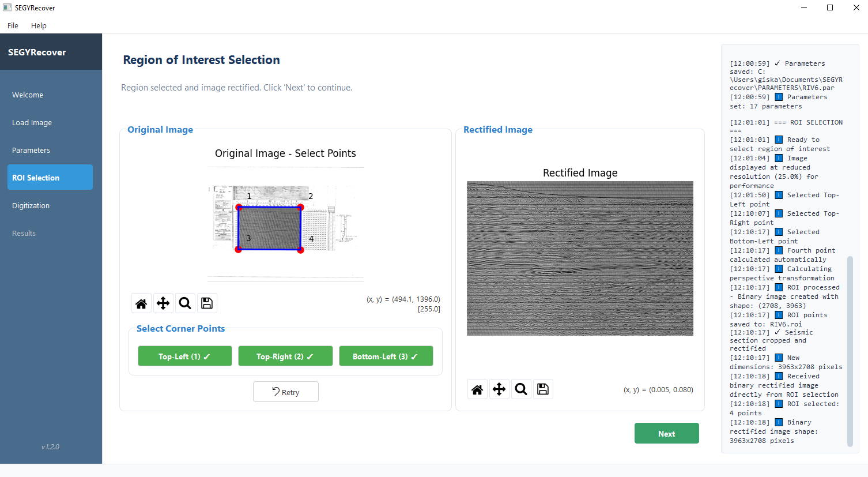Select the zoom magnifier under Original Image
868x477 pixels.
(x=185, y=303)
